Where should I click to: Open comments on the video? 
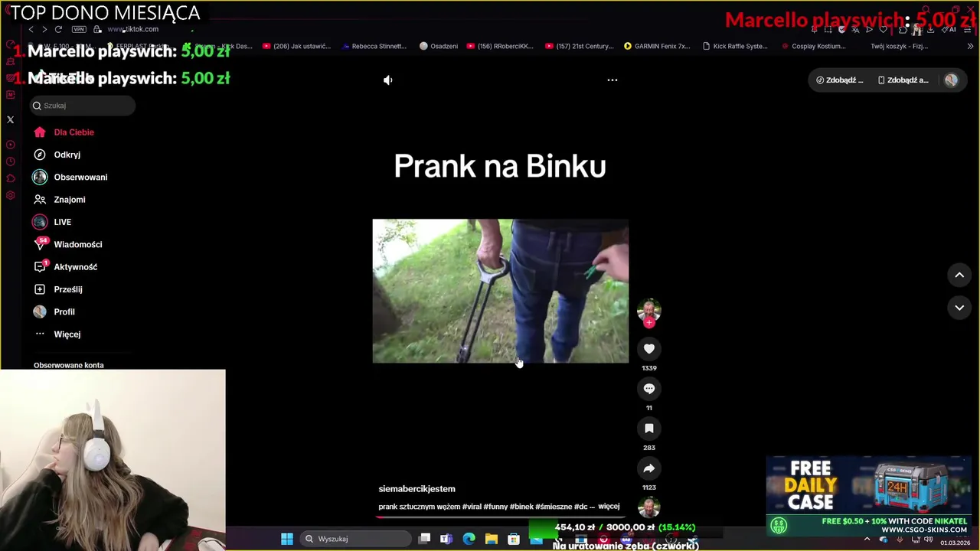pyautogui.click(x=649, y=389)
